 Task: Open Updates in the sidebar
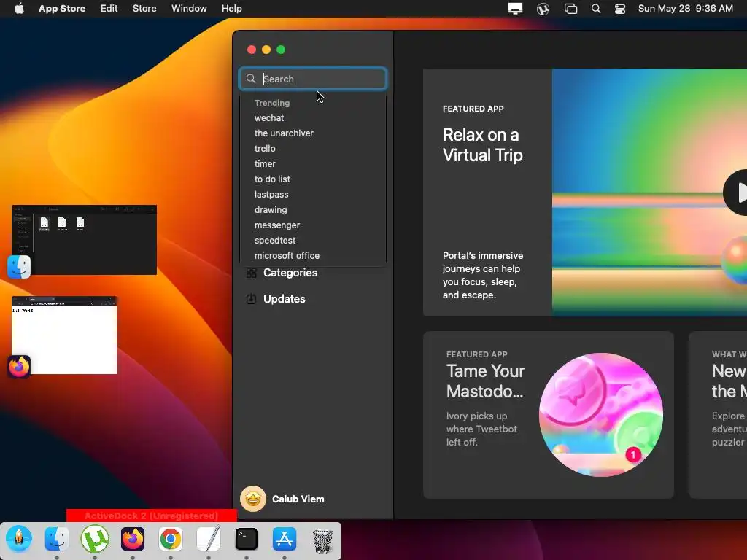284,298
